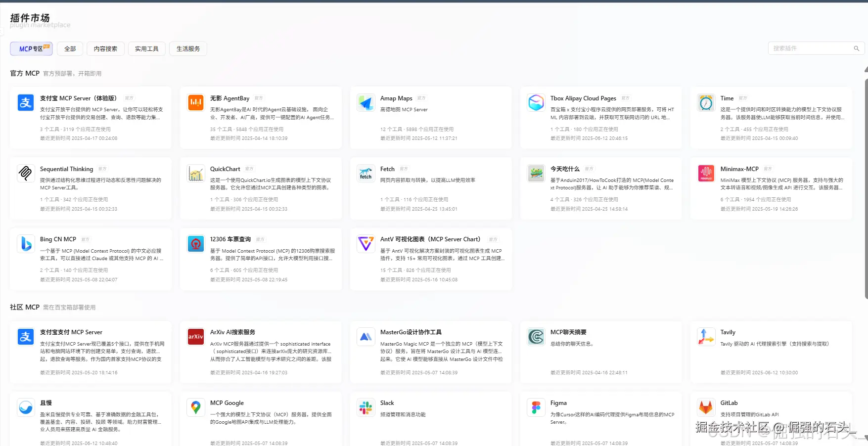868x446 pixels.
Task: Select the ArXiv AI搜索服务 icon
Action: (x=195, y=336)
